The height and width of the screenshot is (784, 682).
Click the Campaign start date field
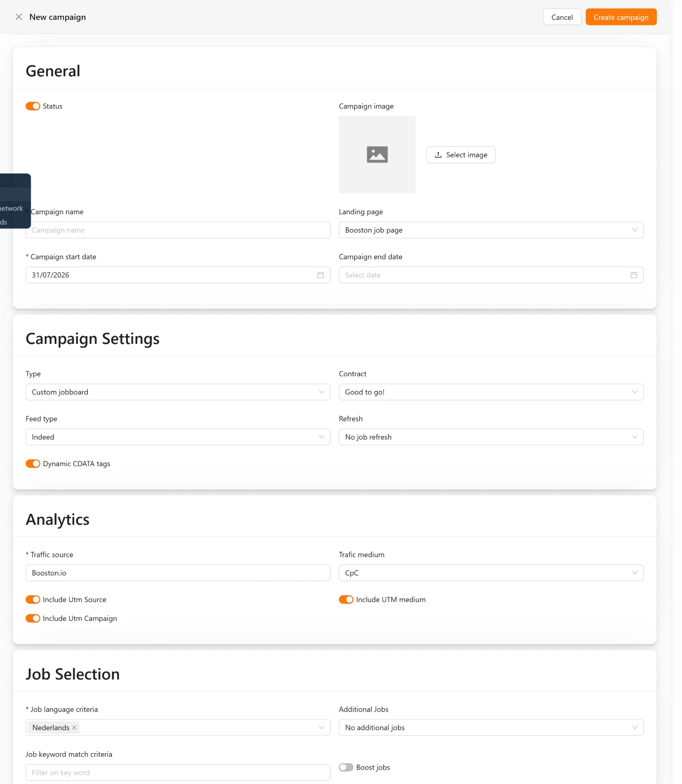pyautogui.click(x=178, y=275)
